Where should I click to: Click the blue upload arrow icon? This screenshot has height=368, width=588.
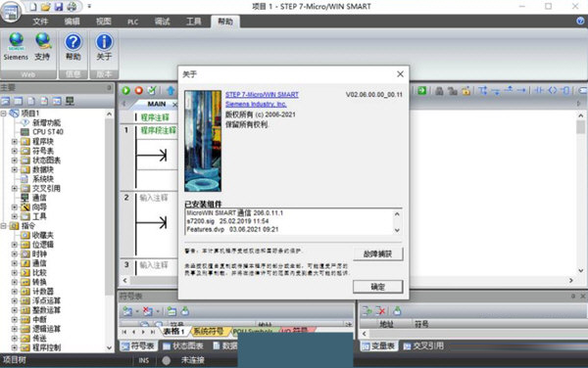point(171,90)
